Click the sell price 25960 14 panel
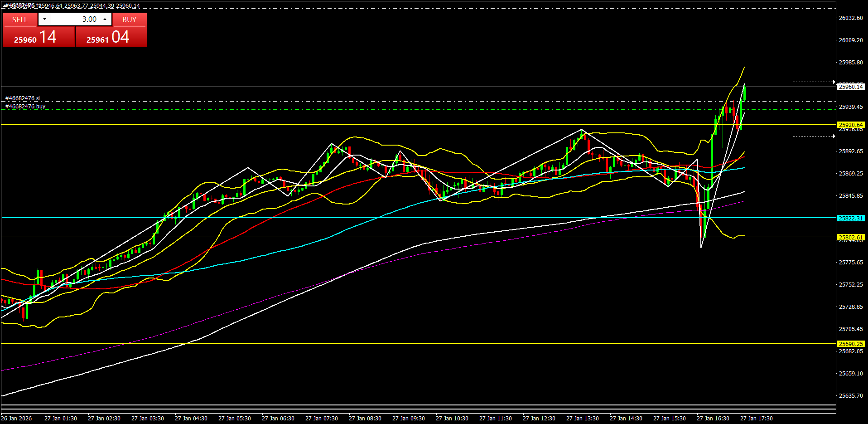The image size is (868, 424). click(x=39, y=37)
